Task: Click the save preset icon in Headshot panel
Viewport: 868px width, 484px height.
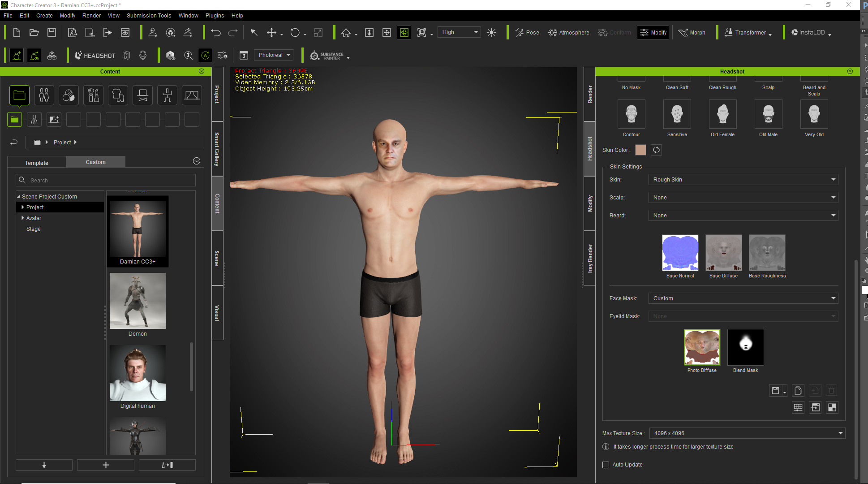Action: pyautogui.click(x=776, y=390)
